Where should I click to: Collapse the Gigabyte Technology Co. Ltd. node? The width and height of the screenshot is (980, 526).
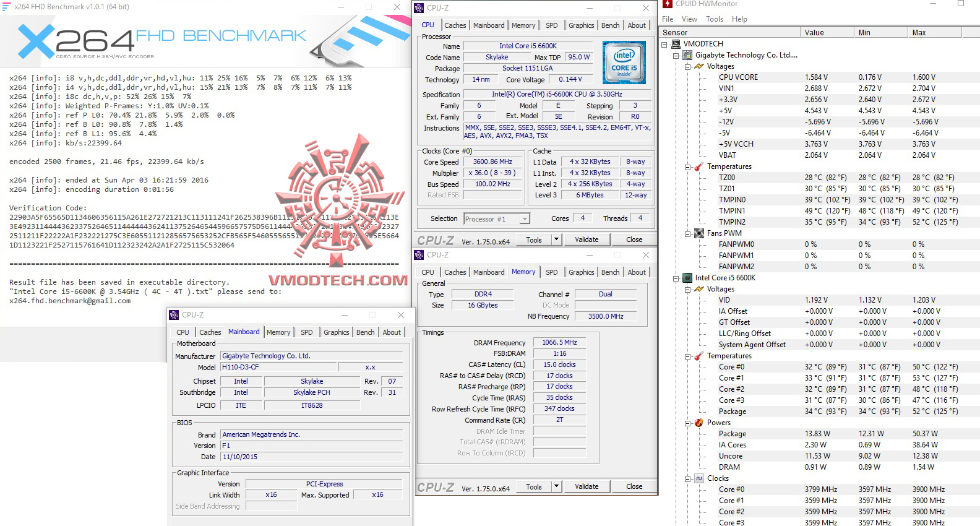pos(676,55)
